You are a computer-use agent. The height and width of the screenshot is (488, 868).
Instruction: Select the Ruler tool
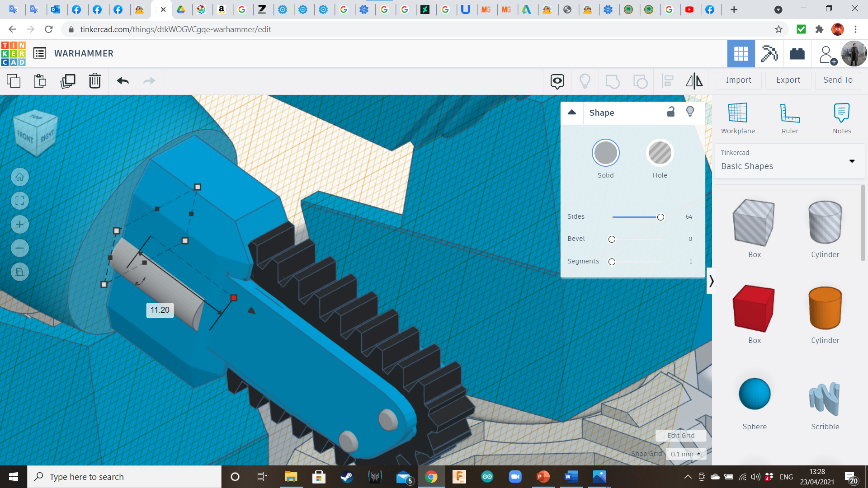[790, 118]
